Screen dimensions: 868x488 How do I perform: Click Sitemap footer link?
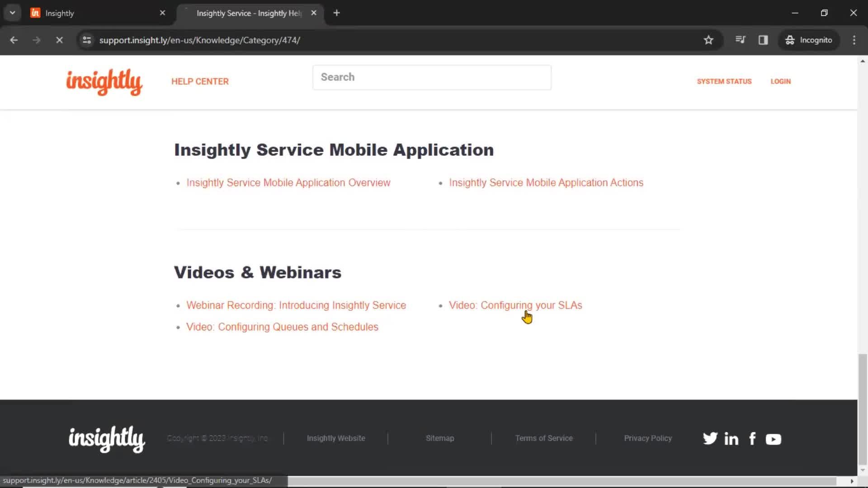point(440,438)
